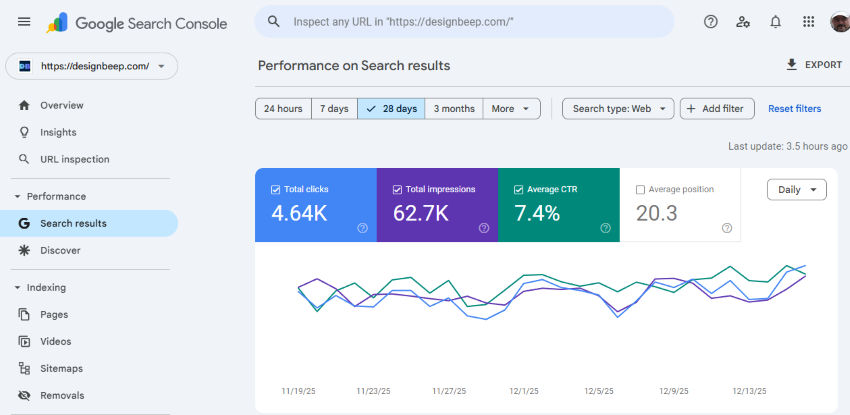Enable the Average position checkbox

[640, 189]
